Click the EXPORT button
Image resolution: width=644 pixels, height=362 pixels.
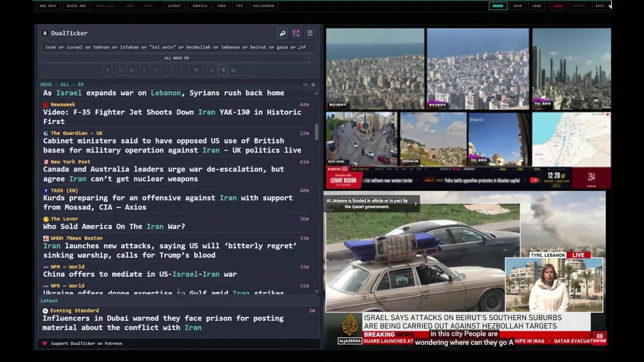pos(579,6)
